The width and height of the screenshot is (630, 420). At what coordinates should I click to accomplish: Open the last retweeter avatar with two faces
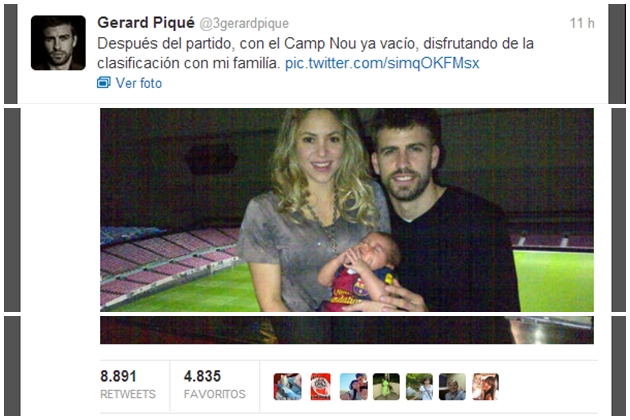[485, 387]
